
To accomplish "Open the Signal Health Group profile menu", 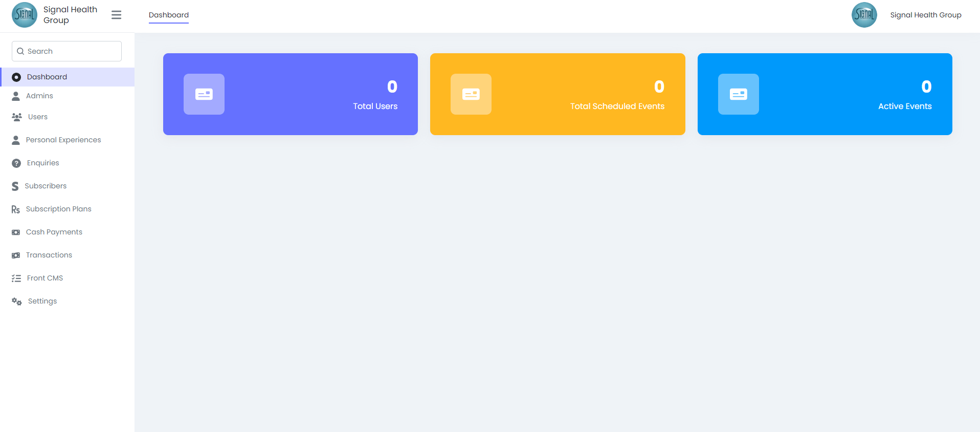I will tap(926, 15).
